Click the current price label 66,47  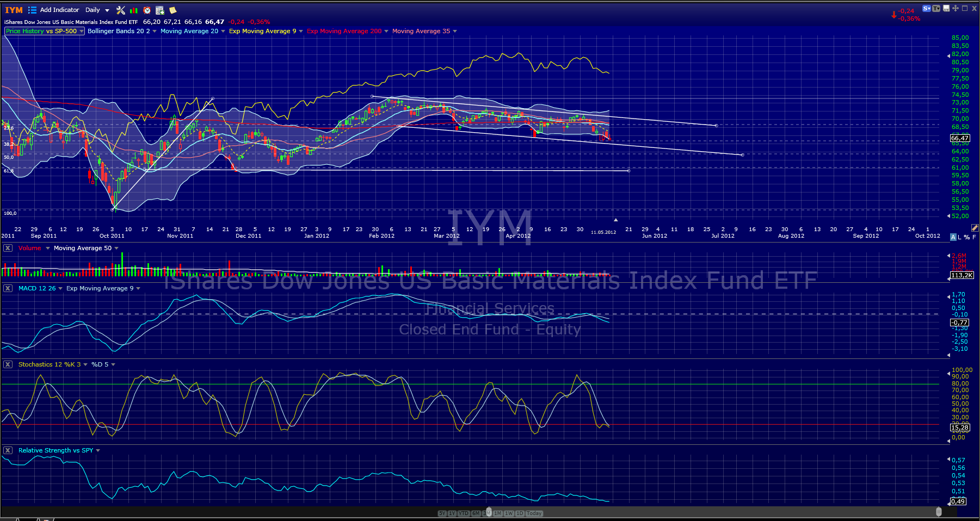tap(960, 138)
